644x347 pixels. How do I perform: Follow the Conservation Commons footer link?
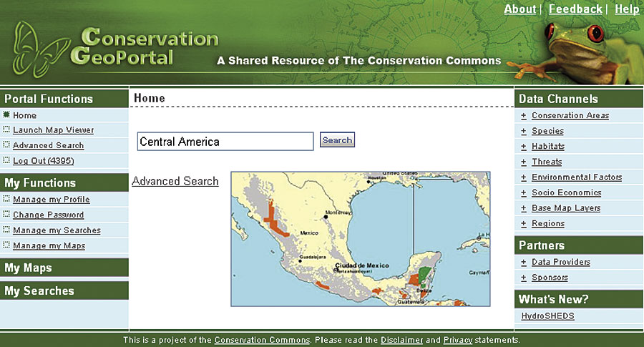pyautogui.click(x=262, y=340)
